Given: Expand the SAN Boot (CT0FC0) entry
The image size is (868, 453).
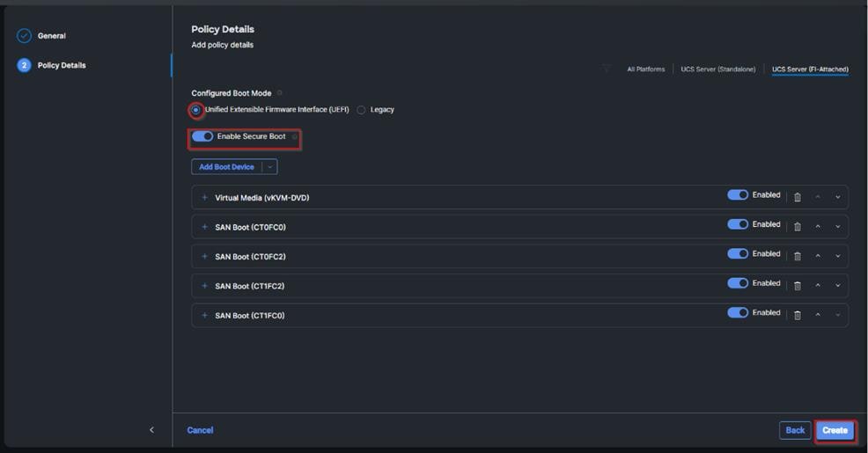Looking at the screenshot, I should tap(204, 227).
